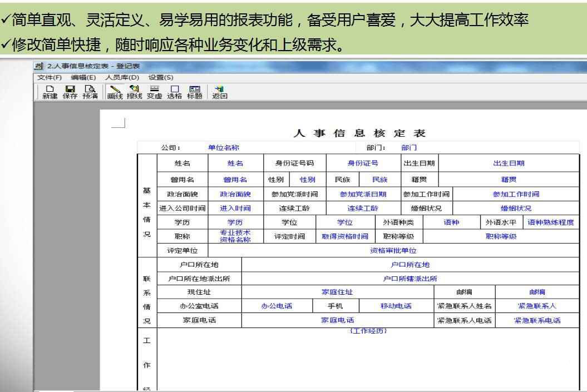The height and width of the screenshot is (392, 587).
Task: Select the 评定单位 label cell
Action: pos(182,250)
